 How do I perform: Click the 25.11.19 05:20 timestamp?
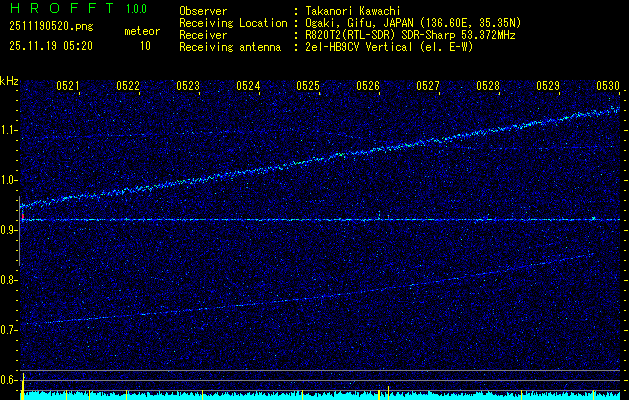pos(50,45)
